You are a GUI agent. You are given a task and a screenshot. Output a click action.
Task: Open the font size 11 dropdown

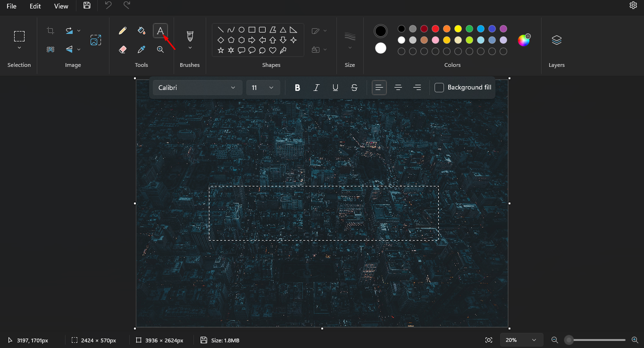pyautogui.click(x=263, y=88)
